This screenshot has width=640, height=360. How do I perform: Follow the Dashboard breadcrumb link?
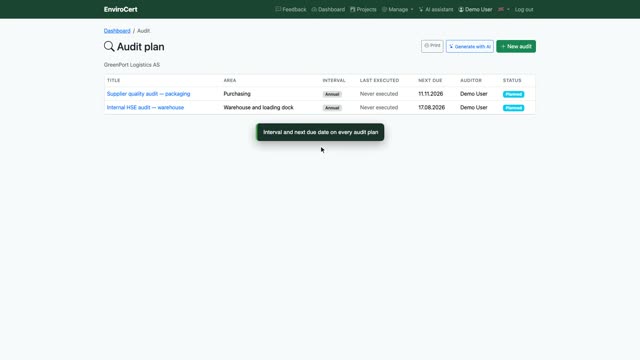117,31
